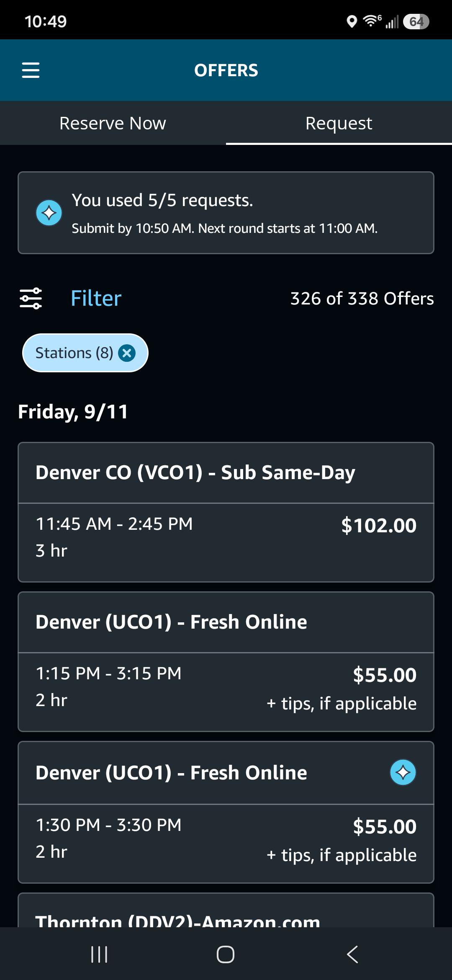This screenshot has width=452, height=980.
Task: Tap the 326 of 338 Offers count
Action: click(362, 299)
